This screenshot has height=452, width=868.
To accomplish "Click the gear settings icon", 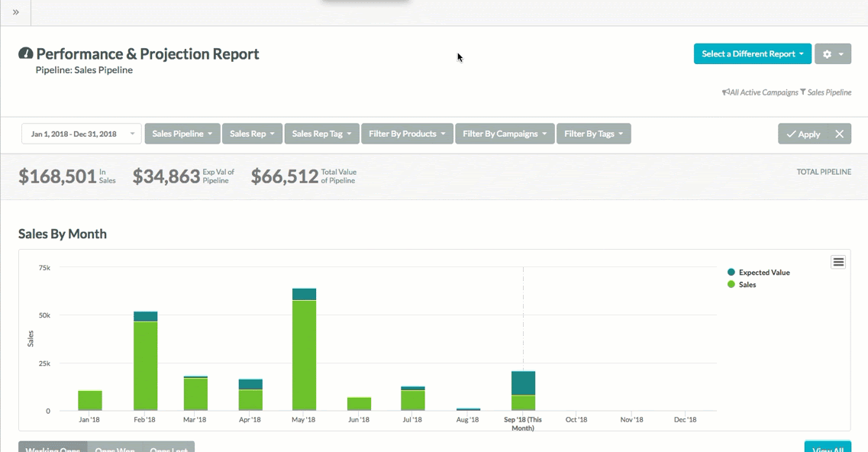I will (x=828, y=53).
